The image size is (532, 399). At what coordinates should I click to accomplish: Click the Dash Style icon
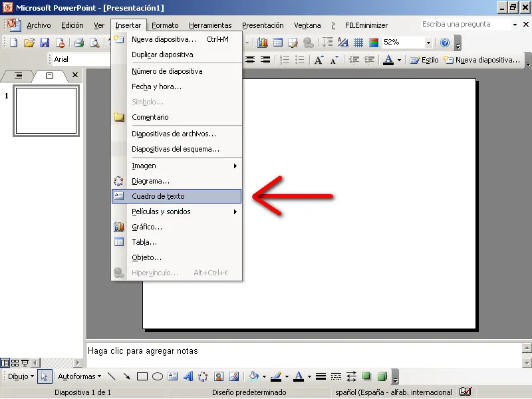click(x=336, y=376)
